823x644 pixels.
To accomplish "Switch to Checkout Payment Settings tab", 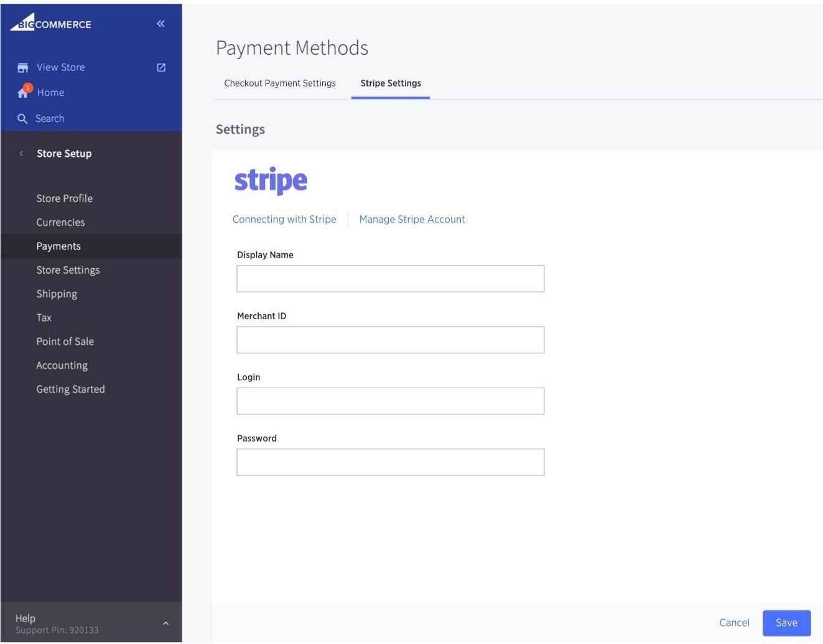I will pyautogui.click(x=280, y=83).
